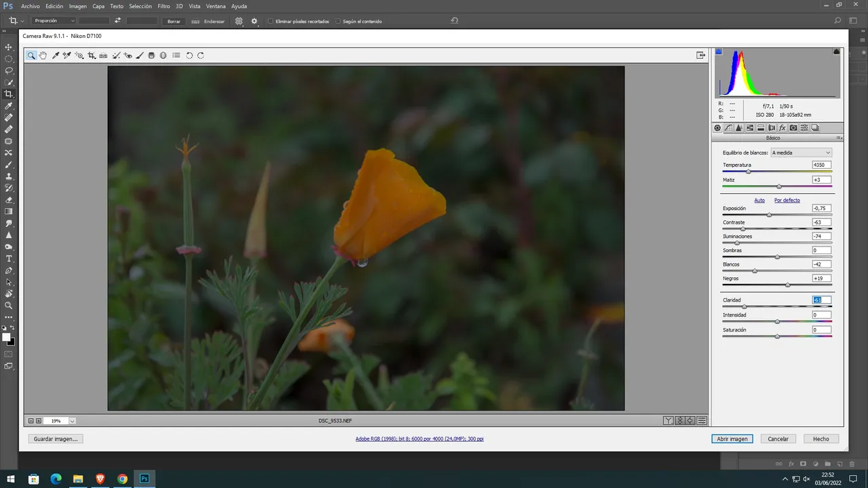Open the Camera Calibration panel tab

click(793, 127)
